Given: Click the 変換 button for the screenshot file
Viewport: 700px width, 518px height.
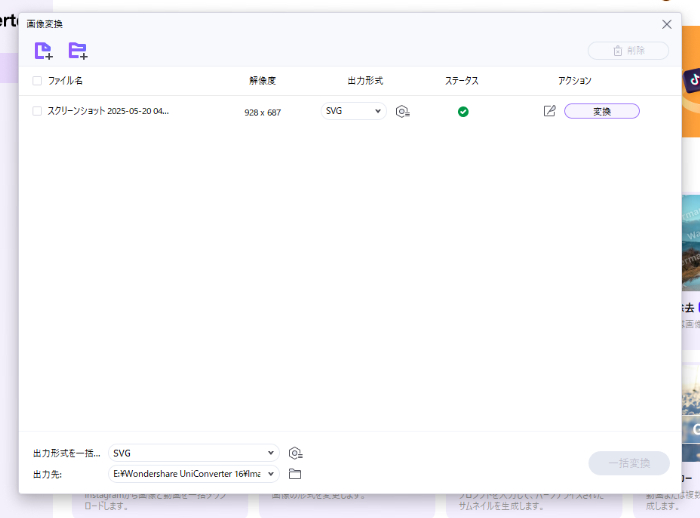Looking at the screenshot, I should 602,111.
